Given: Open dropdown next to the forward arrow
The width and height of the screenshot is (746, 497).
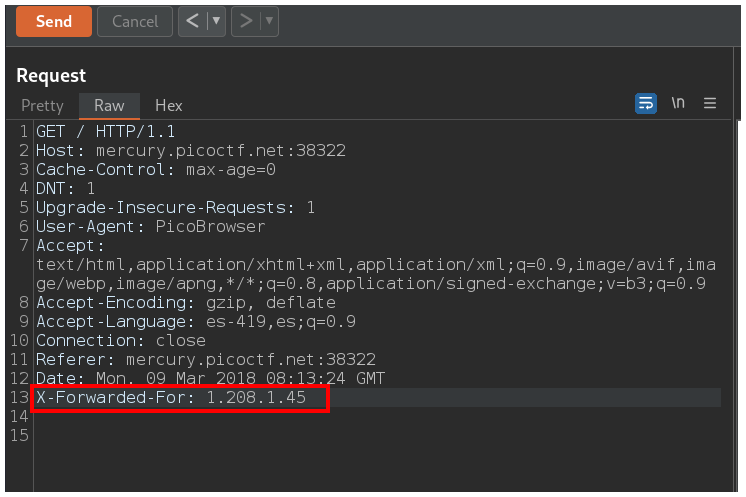Looking at the screenshot, I should [x=268, y=21].
